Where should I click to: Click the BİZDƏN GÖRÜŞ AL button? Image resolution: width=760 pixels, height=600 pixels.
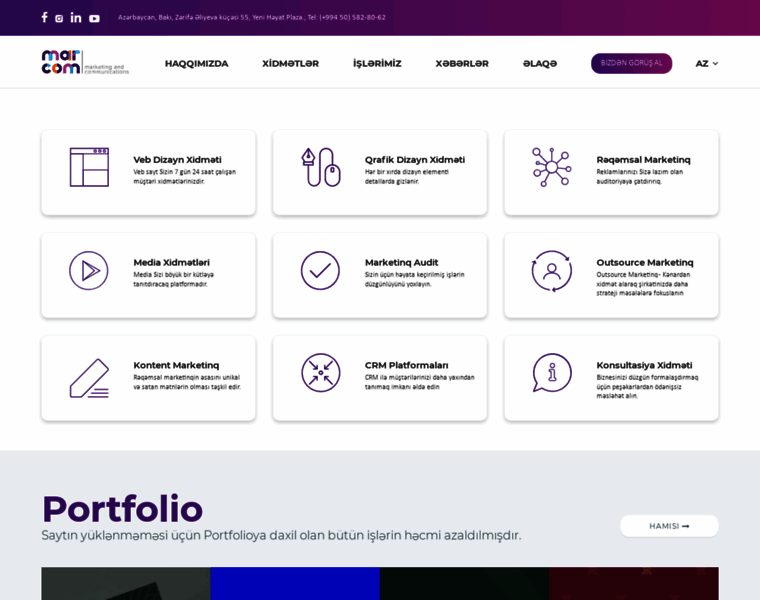[x=631, y=63]
